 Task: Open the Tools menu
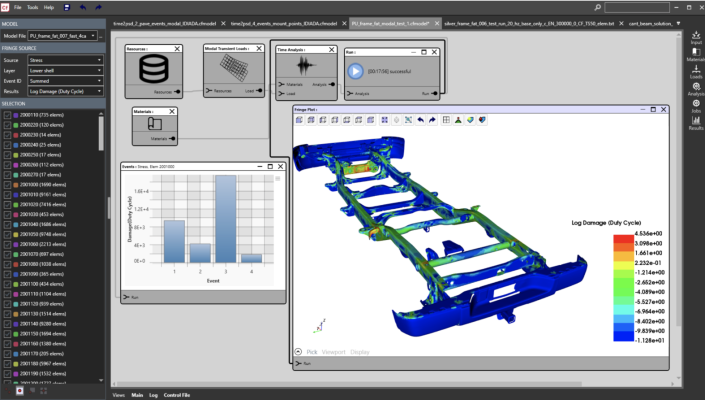33,6
